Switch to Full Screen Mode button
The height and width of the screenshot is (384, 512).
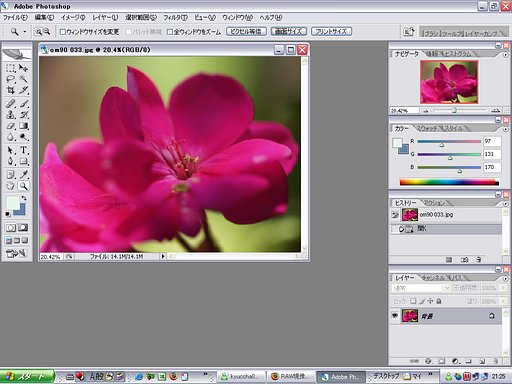tap(24, 240)
